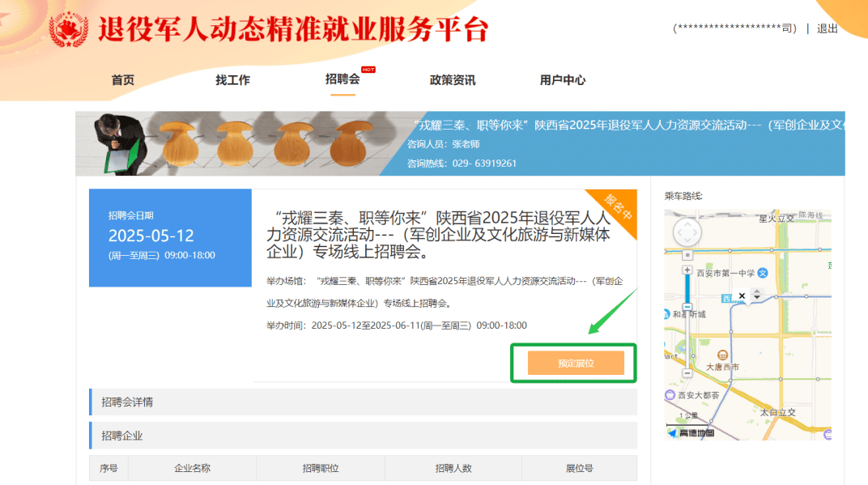Viewport: 868px width, 485px height.
Task: Click the 序号 column header
Action: click(x=108, y=468)
